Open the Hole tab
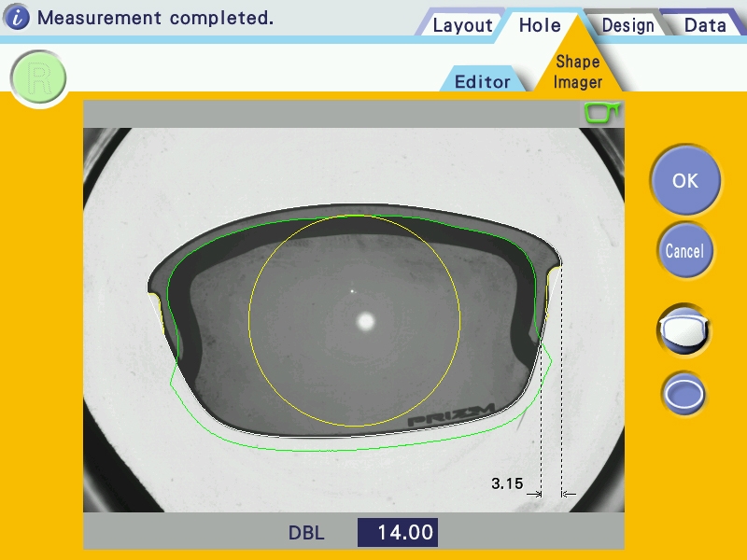 540,25
